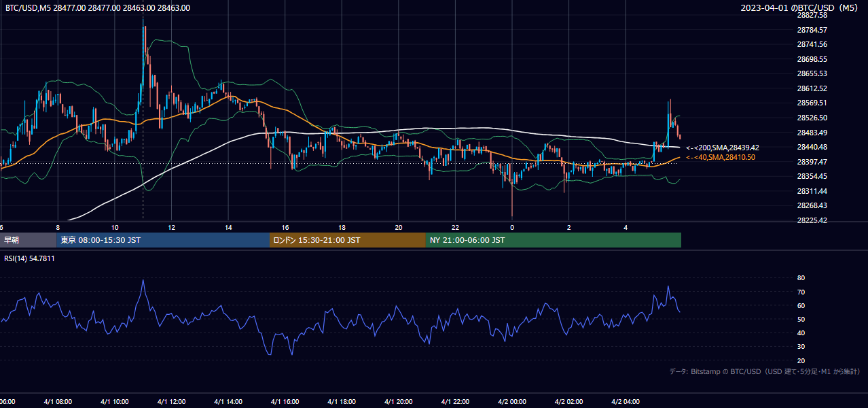Select the 4/2 02:00 time axis label
This screenshot has width=868, height=408.
pyautogui.click(x=569, y=402)
